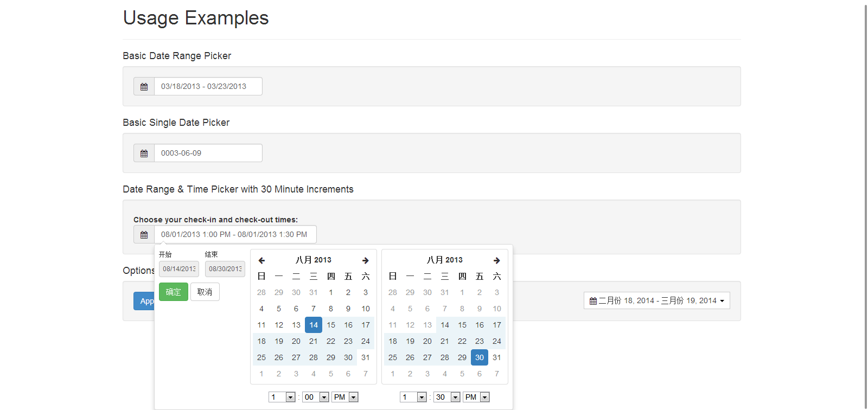
Task: Click 八月 2013 title of left calendar
Action: pos(314,260)
